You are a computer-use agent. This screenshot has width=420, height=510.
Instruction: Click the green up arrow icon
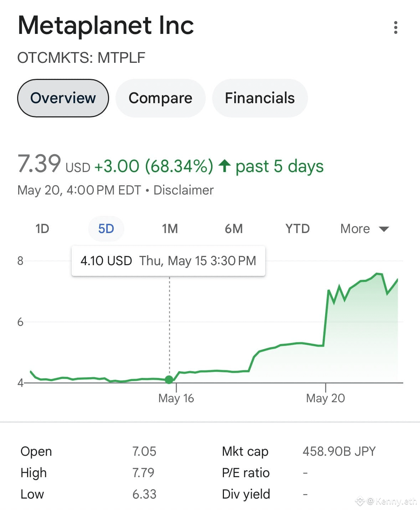pyautogui.click(x=224, y=166)
